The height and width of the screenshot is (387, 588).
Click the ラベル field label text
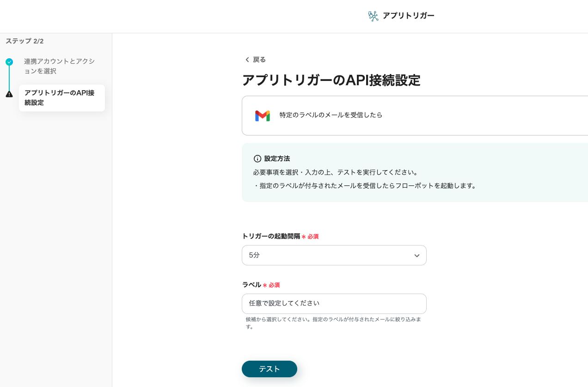pos(251,285)
